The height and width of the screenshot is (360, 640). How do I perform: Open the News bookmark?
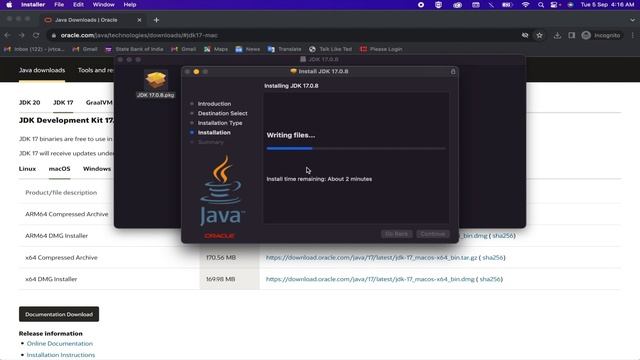point(248,49)
